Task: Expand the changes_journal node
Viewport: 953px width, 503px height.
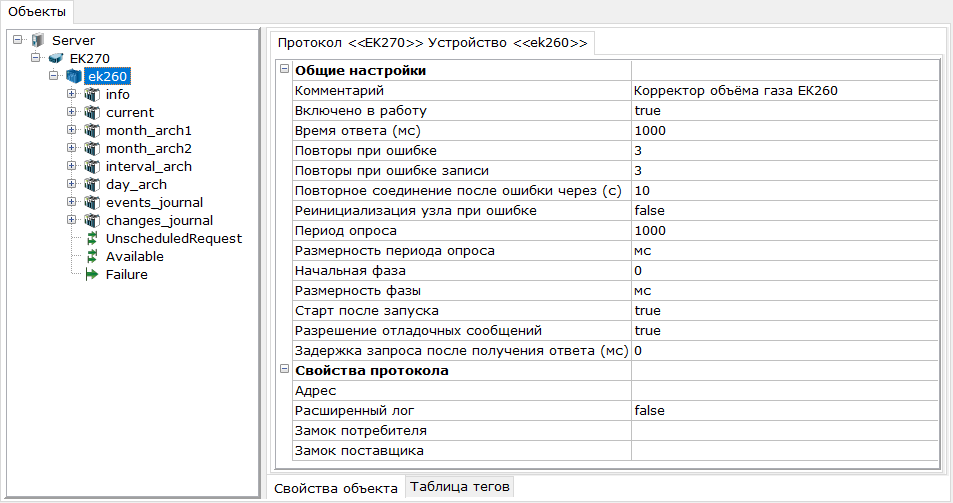Action: [72, 219]
